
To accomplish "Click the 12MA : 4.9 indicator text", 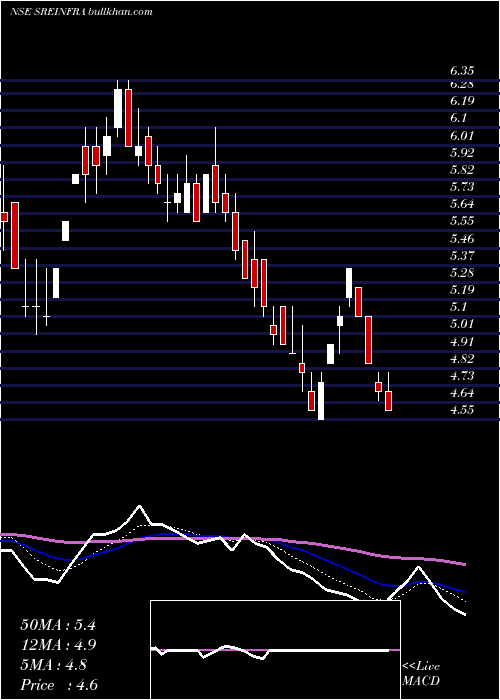I will (x=58, y=645).
